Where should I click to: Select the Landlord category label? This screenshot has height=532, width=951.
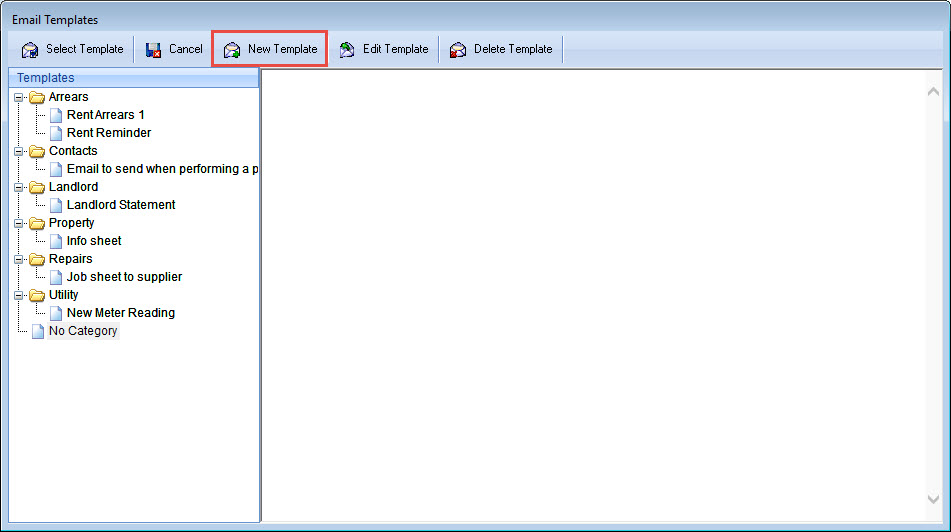pos(73,187)
